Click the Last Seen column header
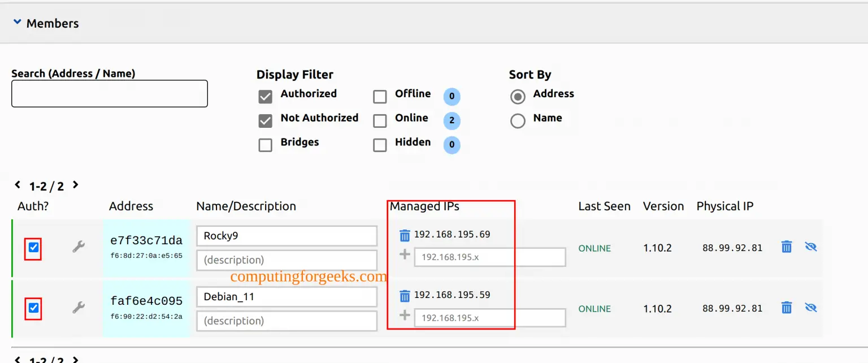868x363 pixels. (x=604, y=206)
